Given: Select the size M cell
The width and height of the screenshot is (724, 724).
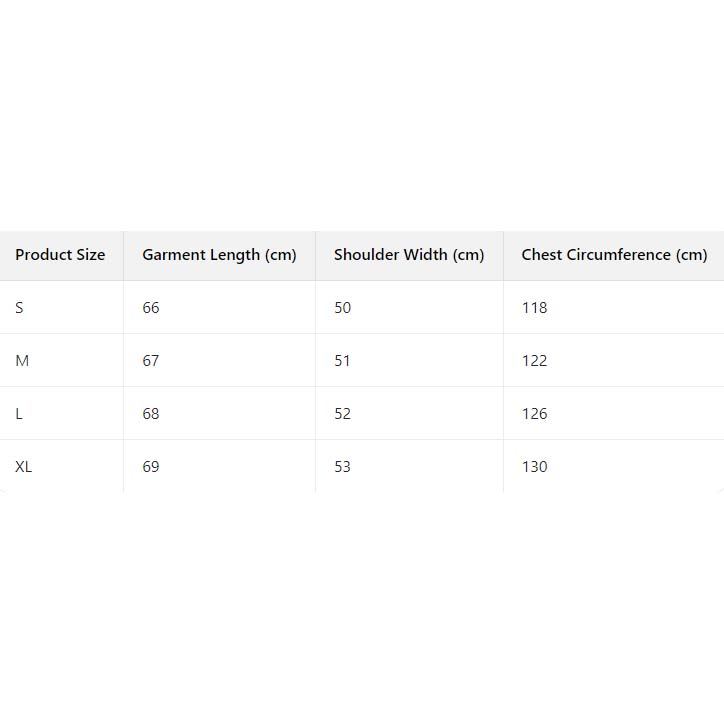Looking at the screenshot, I should tap(22, 361).
